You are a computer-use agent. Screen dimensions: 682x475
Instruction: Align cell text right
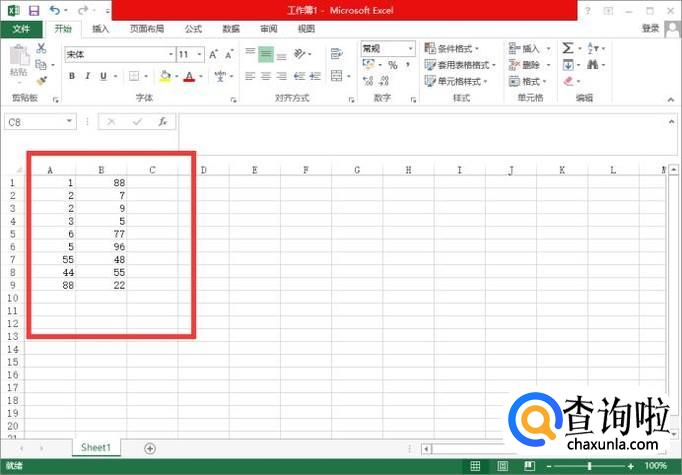(x=282, y=76)
